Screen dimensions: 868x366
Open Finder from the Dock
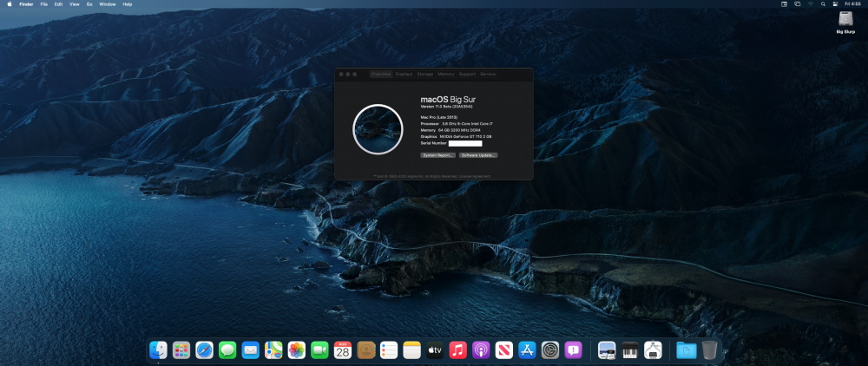pos(158,350)
